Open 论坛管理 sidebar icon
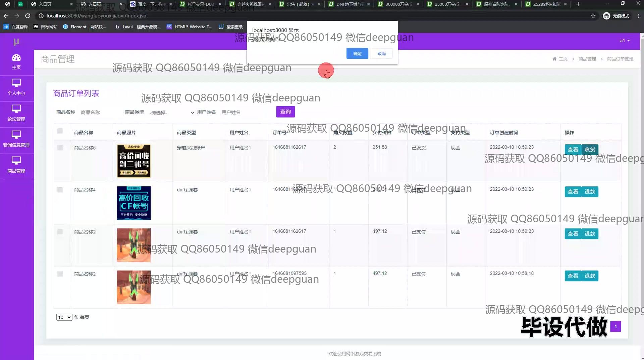 [x=16, y=109]
